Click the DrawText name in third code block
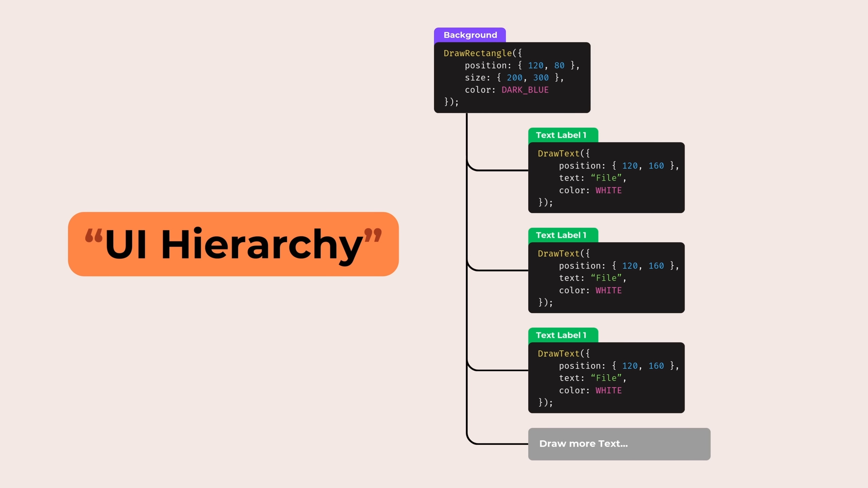The height and width of the screenshot is (488, 868). [558, 353]
